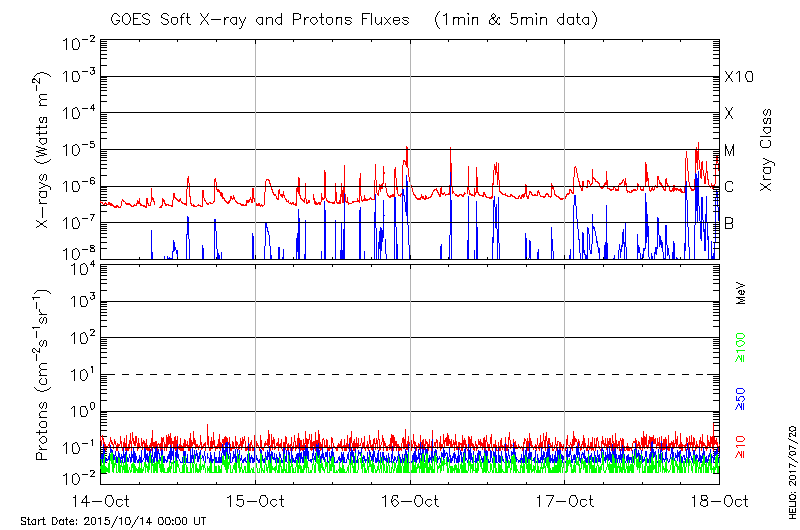
Task: Click the C flare class label
Action: (729, 187)
